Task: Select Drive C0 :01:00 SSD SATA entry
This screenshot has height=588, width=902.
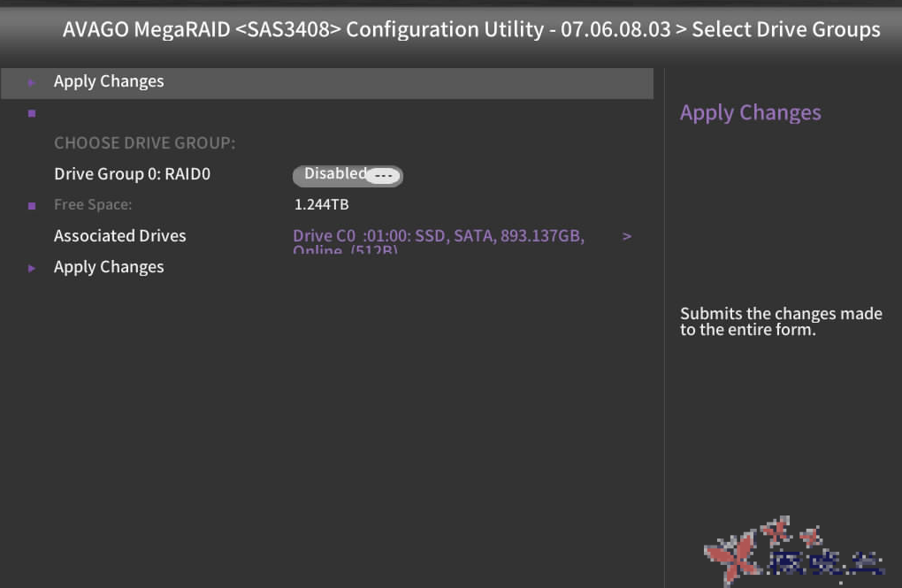Action: [439, 241]
